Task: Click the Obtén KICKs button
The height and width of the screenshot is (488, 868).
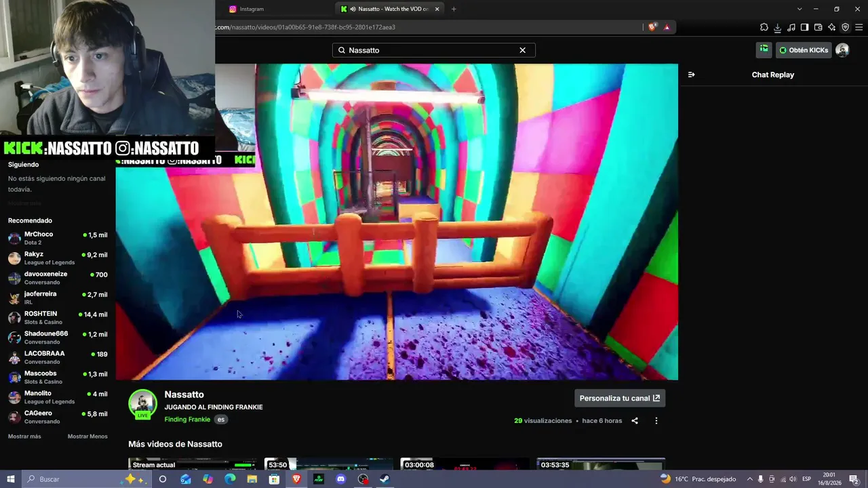Action: pos(804,50)
